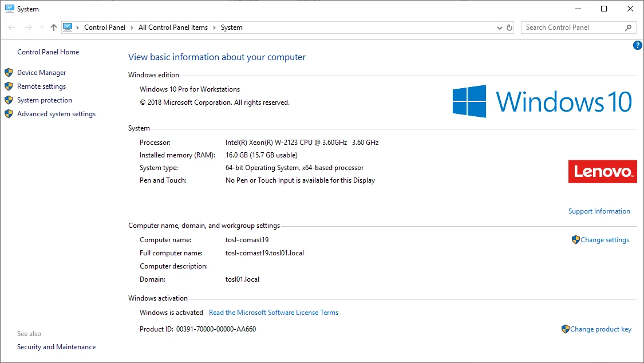Click the Forward navigation arrow
644x363 pixels.
click(x=29, y=27)
